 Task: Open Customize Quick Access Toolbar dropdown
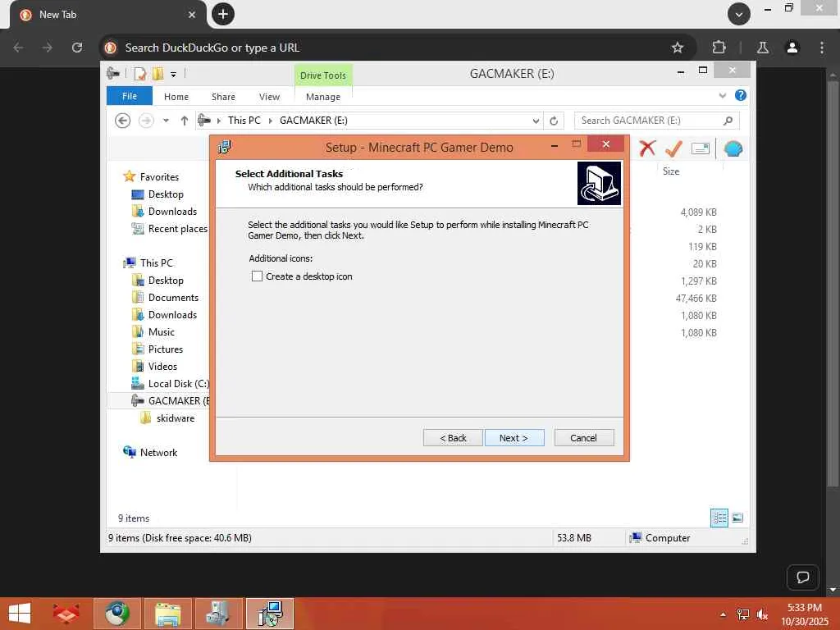click(173, 75)
